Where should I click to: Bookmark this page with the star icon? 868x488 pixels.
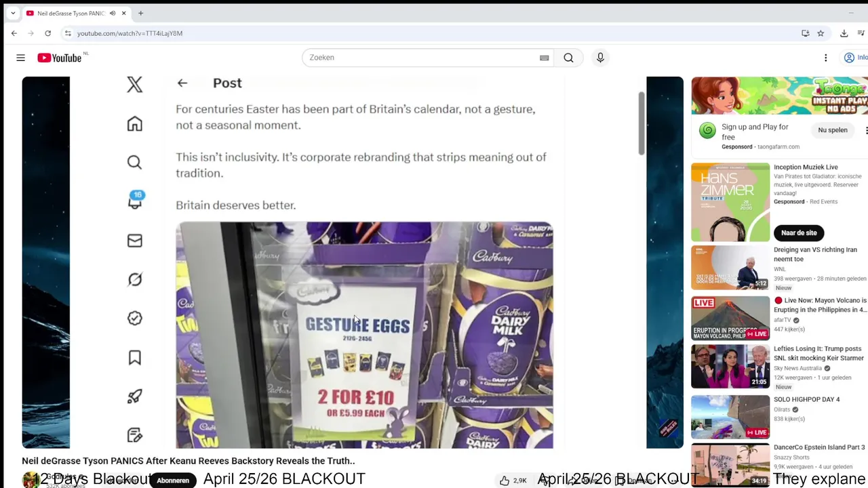tap(821, 33)
